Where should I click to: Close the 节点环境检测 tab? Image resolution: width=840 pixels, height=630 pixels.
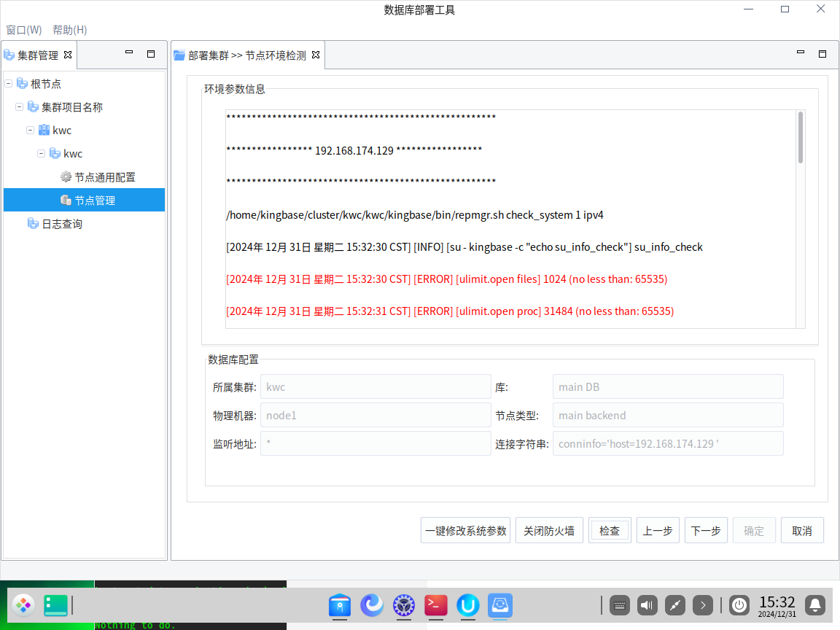tap(316, 55)
